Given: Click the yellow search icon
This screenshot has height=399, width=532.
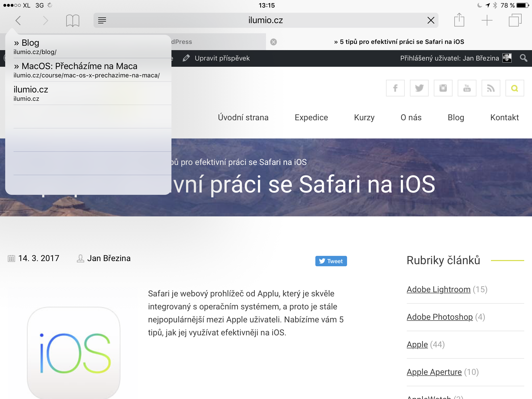Looking at the screenshot, I should click(515, 88).
